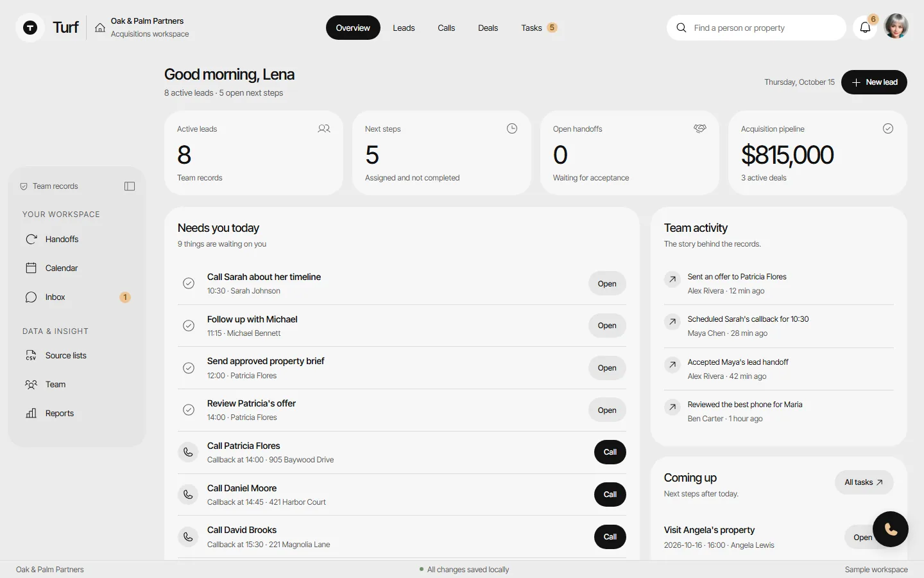Open Inbox in the sidebar
The width and height of the screenshot is (924, 578).
77,297
